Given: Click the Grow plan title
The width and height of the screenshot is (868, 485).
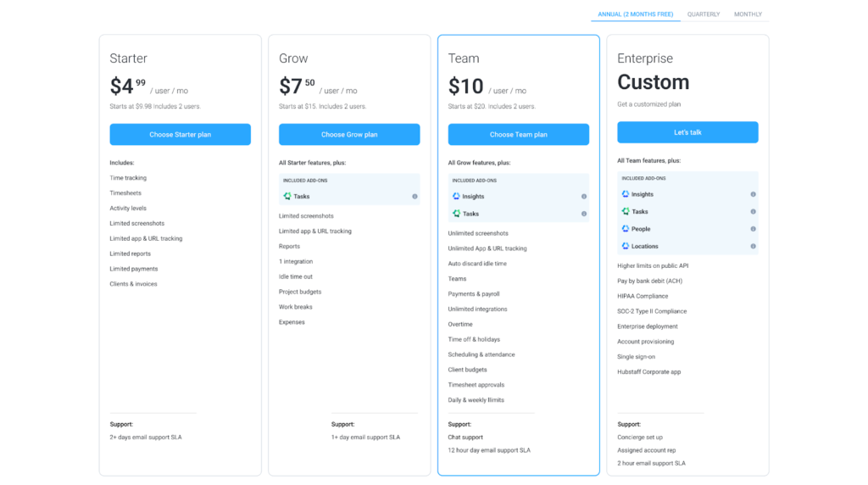Looking at the screenshot, I should [x=293, y=59].
